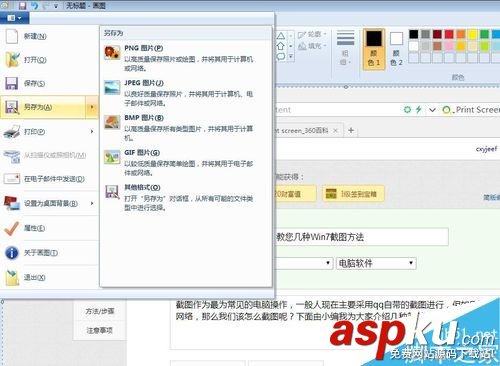The width and height of the screenshot is (500, 366).
Task: Select the up arrow shape in the gallery
Action: [x=281, y=46]
